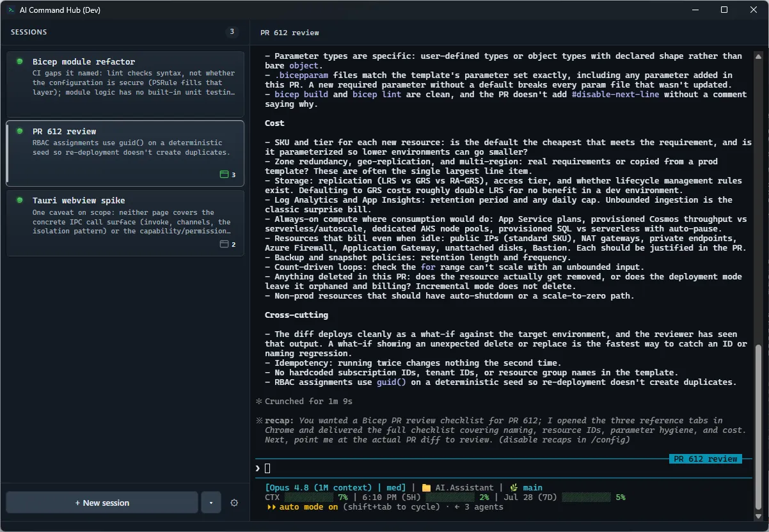Click the bicep lint code text
Screen dimensions: 769x532
pyautogui.click(x=377, y=95)
